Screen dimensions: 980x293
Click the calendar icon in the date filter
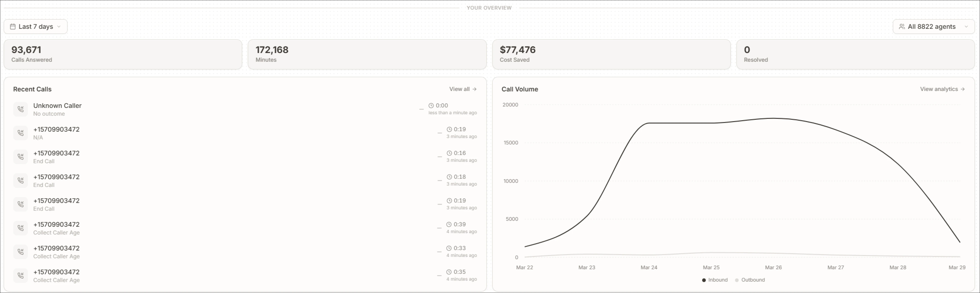(x=13, y=27)
